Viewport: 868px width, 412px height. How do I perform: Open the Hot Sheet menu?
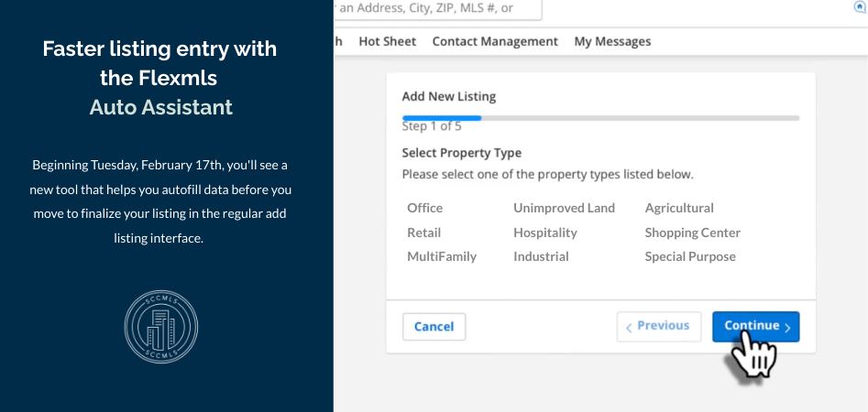tap(387, 41)
